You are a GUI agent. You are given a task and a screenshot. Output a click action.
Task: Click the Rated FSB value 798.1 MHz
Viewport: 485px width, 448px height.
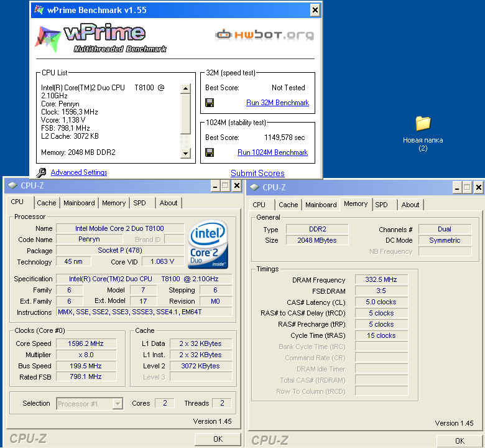point(86,377)
